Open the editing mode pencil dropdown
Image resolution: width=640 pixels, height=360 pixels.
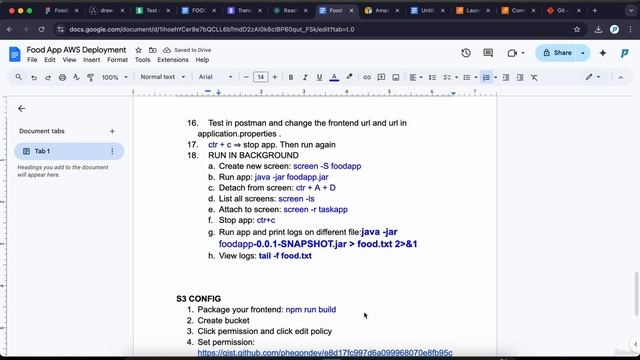tap(593, 77)
